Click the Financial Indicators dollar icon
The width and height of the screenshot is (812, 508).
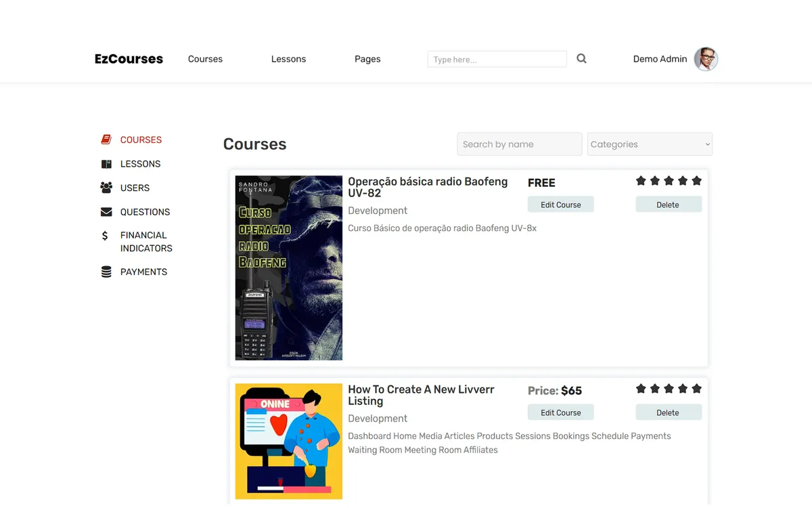pyautogui.click(x=105, y=236)
